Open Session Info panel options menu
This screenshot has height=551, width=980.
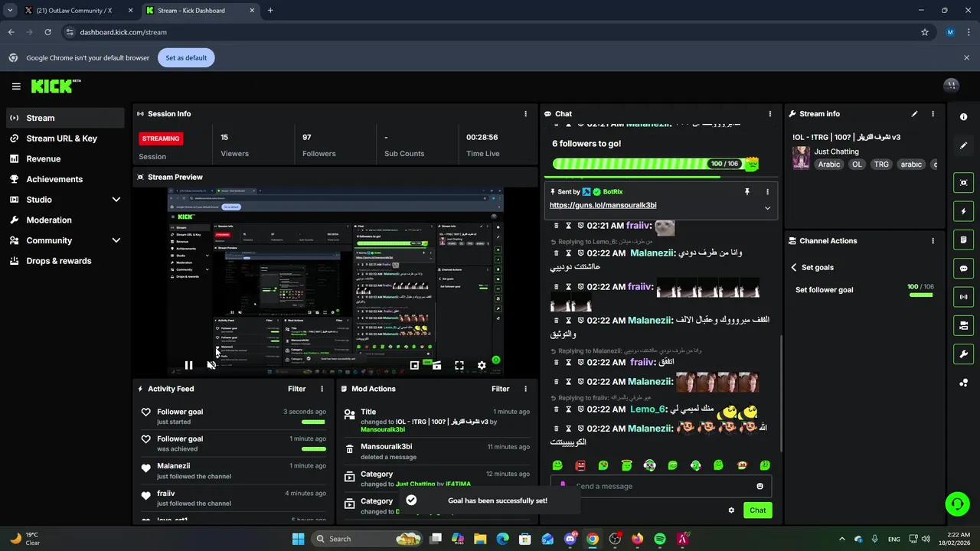click(x=525, y=113)
